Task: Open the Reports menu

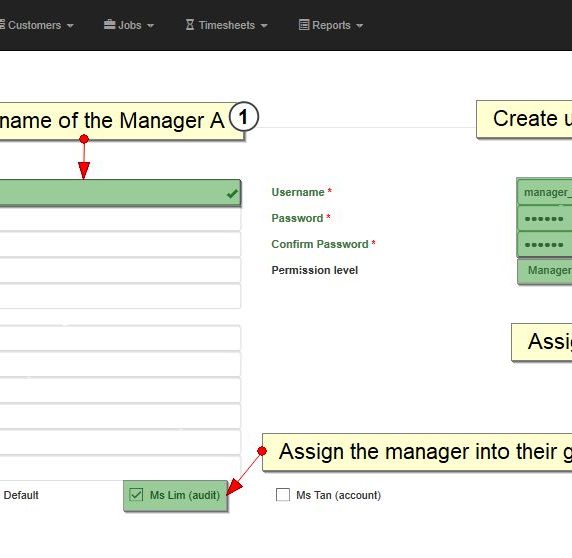Action: (331, 25)
